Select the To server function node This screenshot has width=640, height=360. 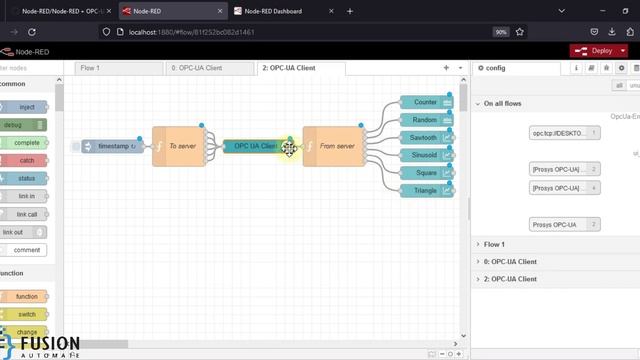pos(179,146)
